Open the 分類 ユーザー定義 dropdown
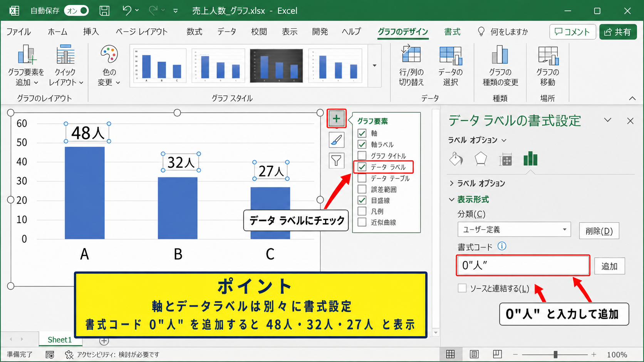The image size is (644, 362). (514, 230)
